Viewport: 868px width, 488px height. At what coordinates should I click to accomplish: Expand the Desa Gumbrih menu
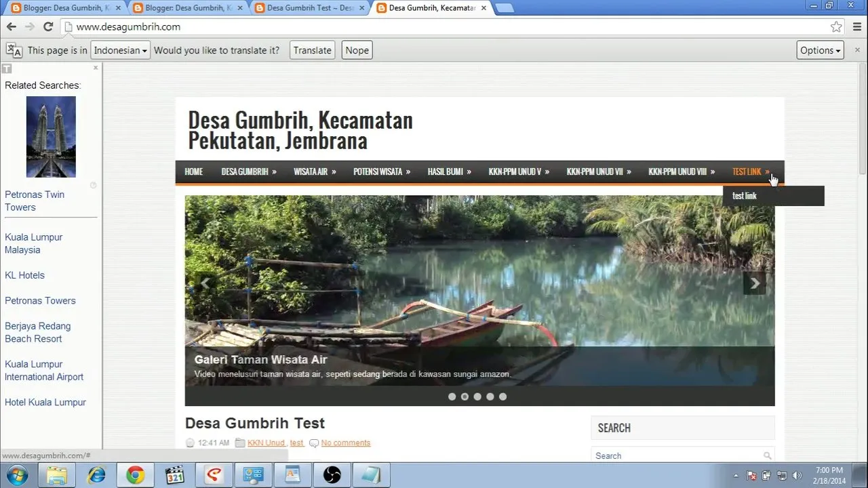click(x=249, y=171)
